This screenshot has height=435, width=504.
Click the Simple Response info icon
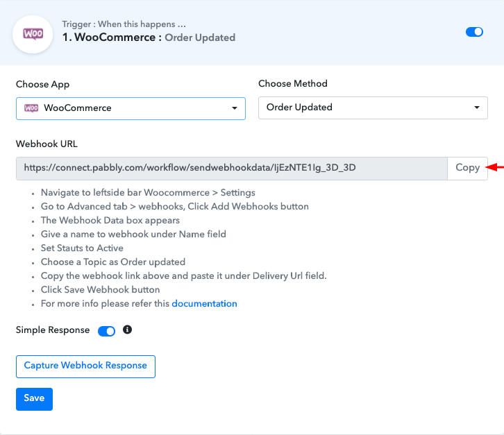click(x=127, y=330)
